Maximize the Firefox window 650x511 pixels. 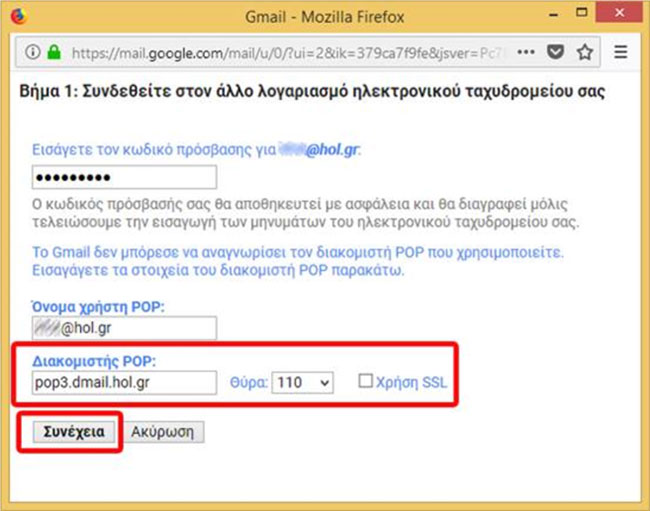[582, 12]
